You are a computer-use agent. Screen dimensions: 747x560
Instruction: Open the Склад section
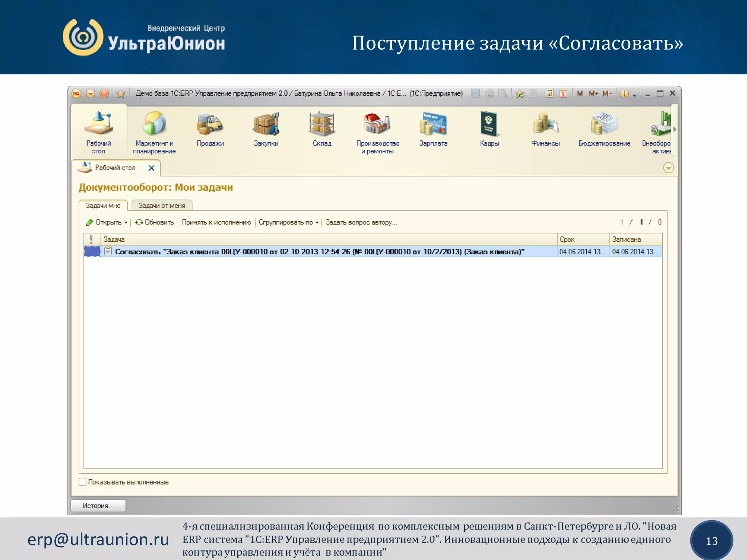pos(322,129)
